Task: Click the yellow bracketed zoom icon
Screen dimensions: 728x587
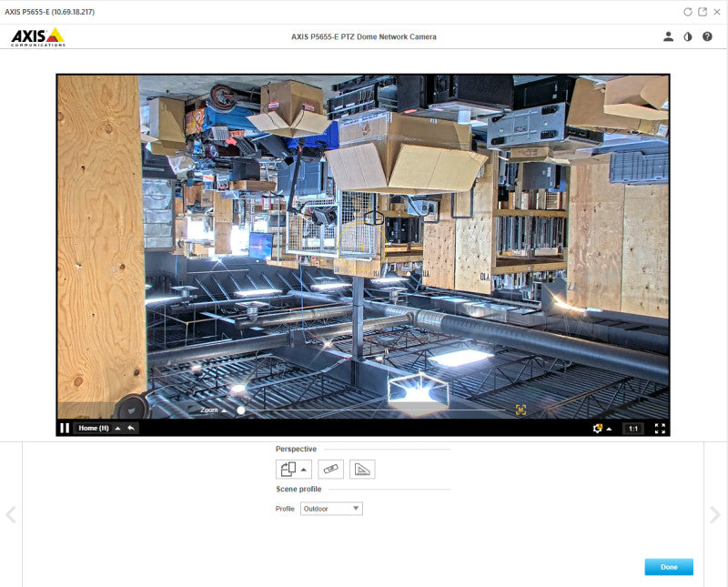Action: [521, 410]
